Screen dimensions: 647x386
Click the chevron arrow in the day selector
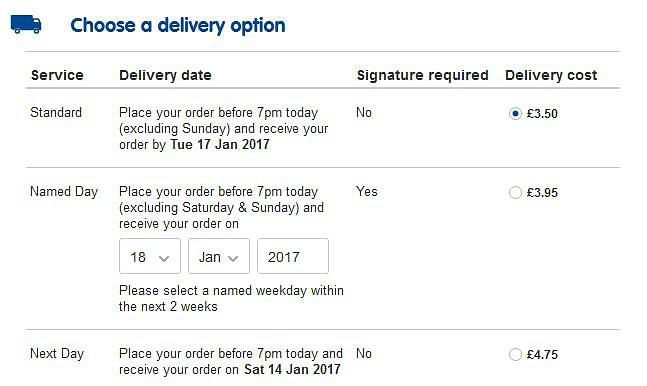click(x=164, y=259)
